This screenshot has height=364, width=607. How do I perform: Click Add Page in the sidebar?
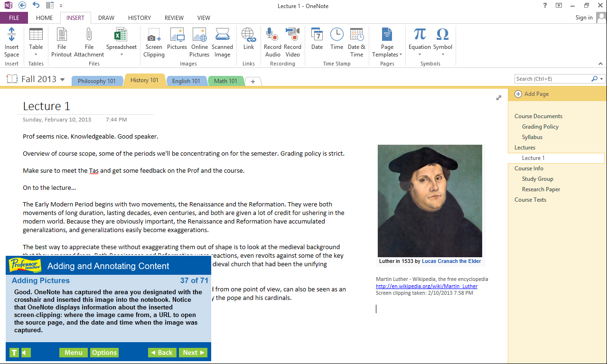click(x=532, y=94)
